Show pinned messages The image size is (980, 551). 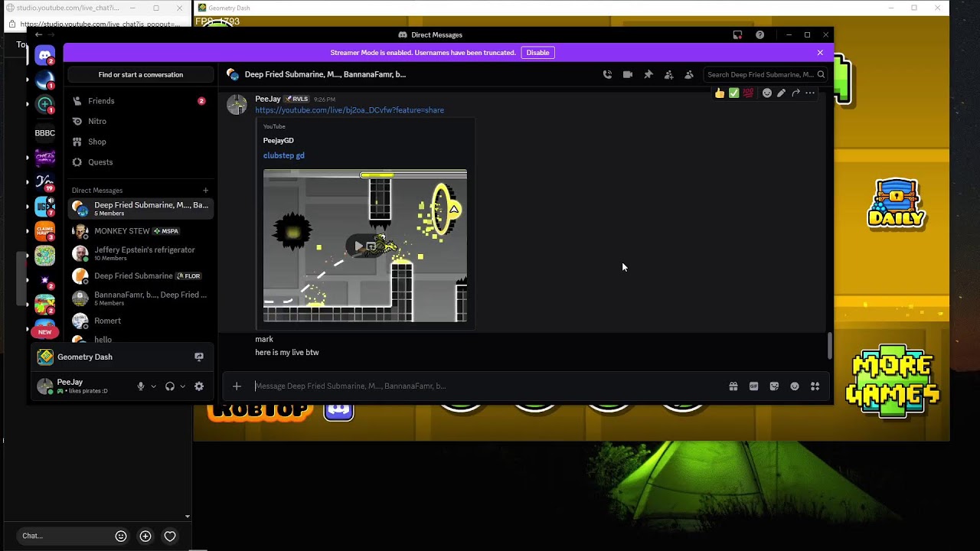pos(648,74)
